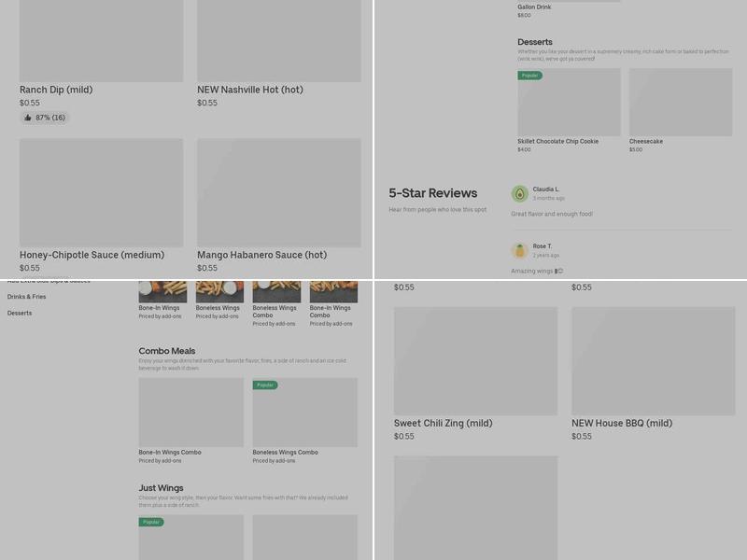
Task: Open the Boneless Wings photo thumbnail
Action: [219, 291]
